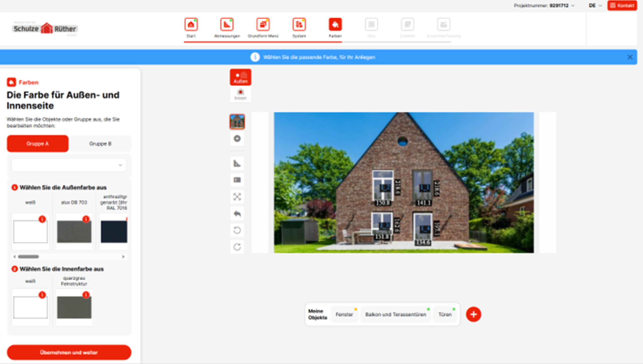Switch view to Innen side
The image size is (643, 364).
[240, 94]
